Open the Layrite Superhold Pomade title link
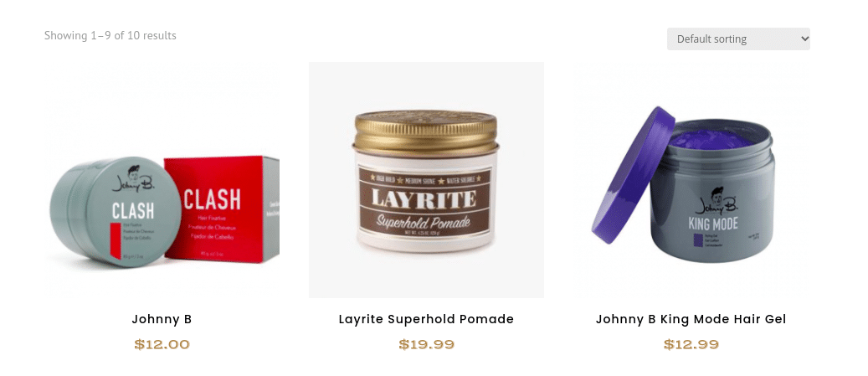The image size is (868, 376). pyautogui.click(x=426, y=319)
